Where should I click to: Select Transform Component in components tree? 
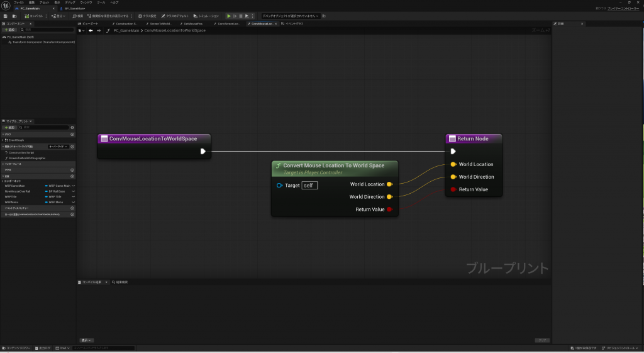pos(41,42)
